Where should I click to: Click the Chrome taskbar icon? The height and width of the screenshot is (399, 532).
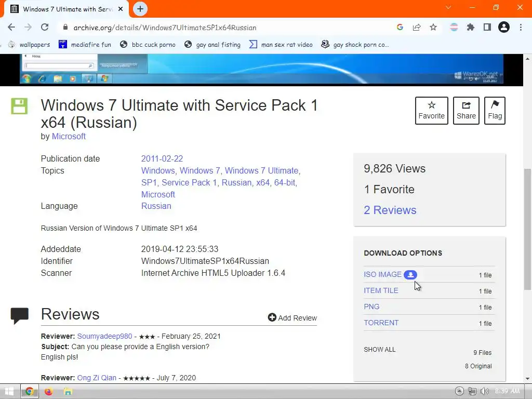29,392
